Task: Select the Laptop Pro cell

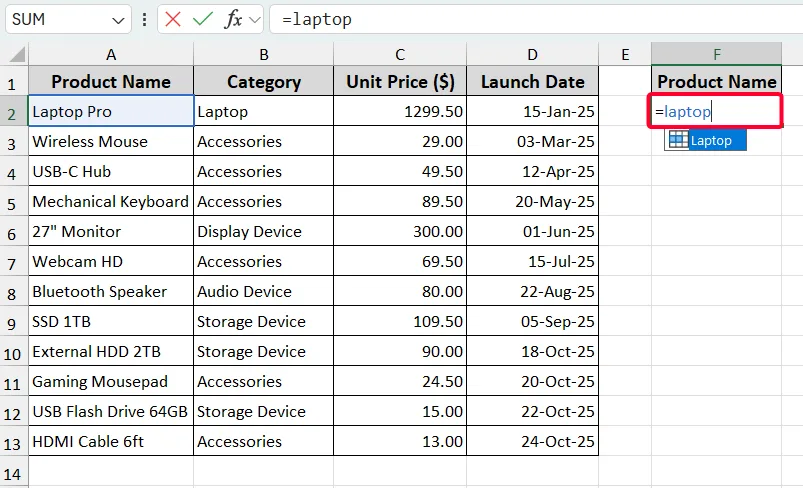Action: [x=111, y=111]
